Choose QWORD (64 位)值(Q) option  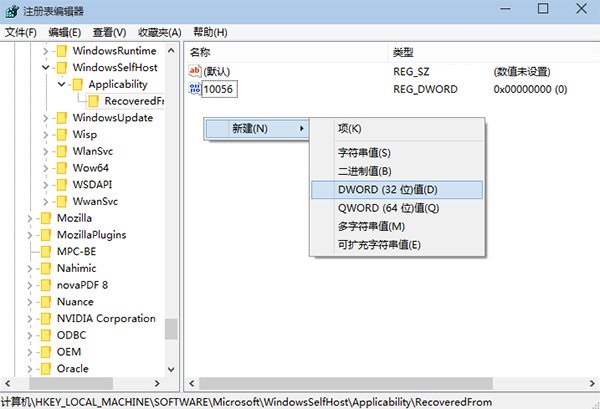(x=397, y=208)
